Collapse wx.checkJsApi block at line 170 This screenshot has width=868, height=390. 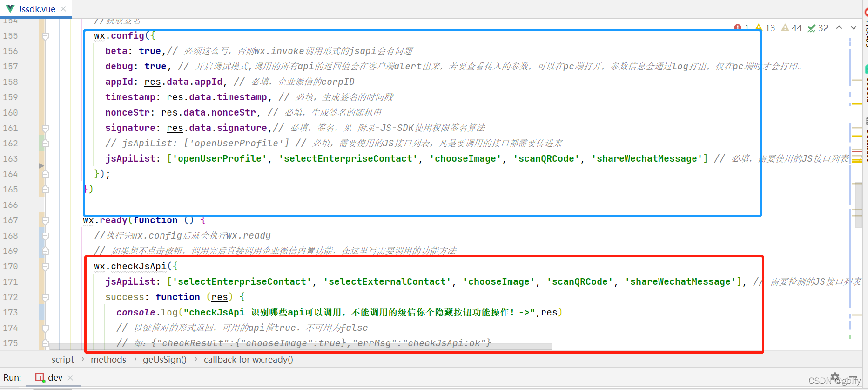point(45,267)
